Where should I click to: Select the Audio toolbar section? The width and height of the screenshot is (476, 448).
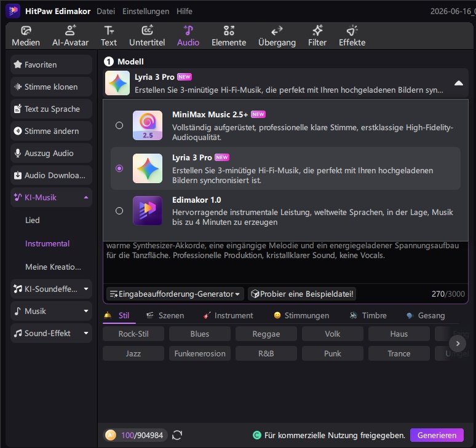point(188,36)
